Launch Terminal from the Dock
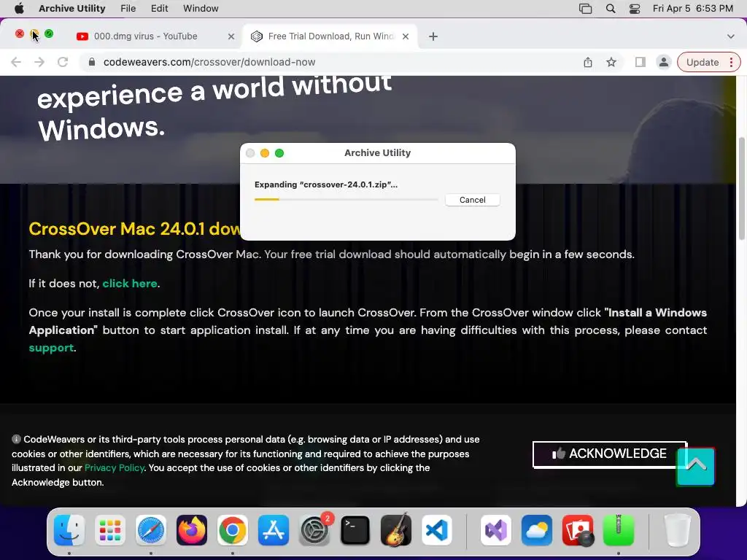This screenshot has height=560, width=747. pos(355,530)
